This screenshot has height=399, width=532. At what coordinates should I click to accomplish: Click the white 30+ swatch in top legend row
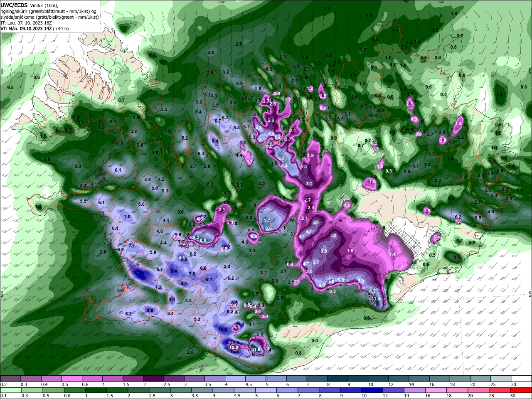point(521,379)
